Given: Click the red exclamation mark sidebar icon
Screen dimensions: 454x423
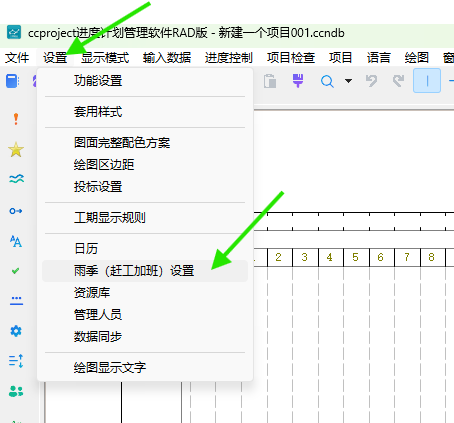Looking at the screenshot, I should point(16,119).
